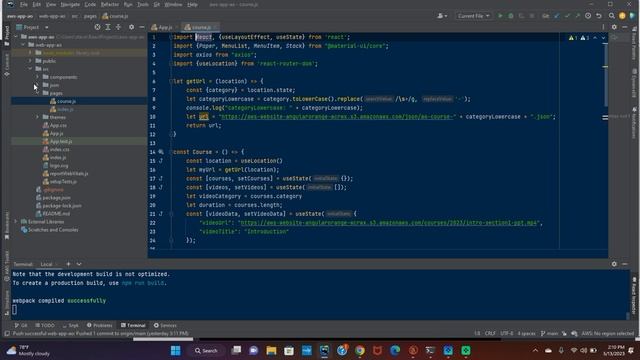The image size is (640, 360).
Task: Run the current file with green play
Action: click(x=500, y=16)
